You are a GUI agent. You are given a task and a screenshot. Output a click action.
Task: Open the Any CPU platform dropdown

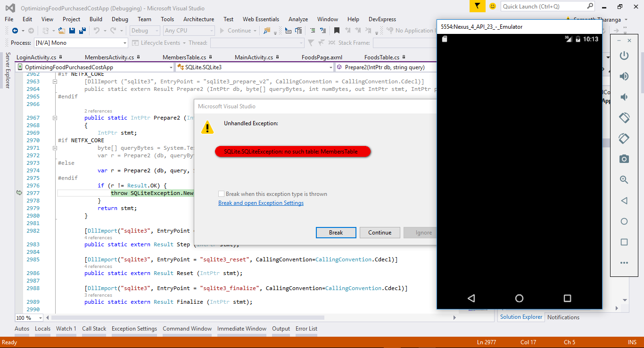click(189, 31)
